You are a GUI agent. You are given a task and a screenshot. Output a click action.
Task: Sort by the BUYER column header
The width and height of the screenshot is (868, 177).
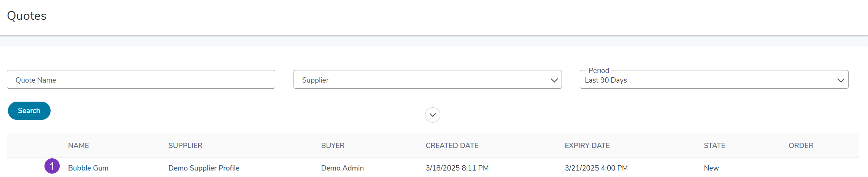pyautogui.click(x=333, y=145)
